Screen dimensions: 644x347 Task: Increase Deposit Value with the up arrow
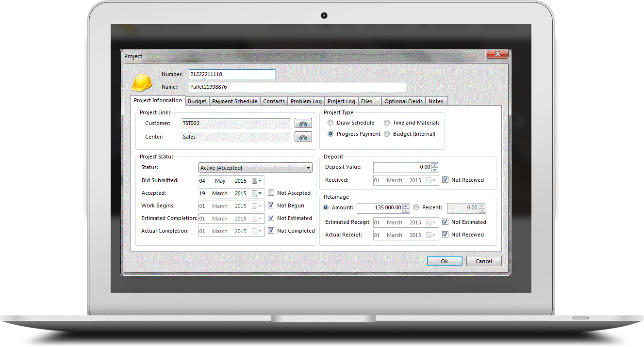(x=435, y=165)
